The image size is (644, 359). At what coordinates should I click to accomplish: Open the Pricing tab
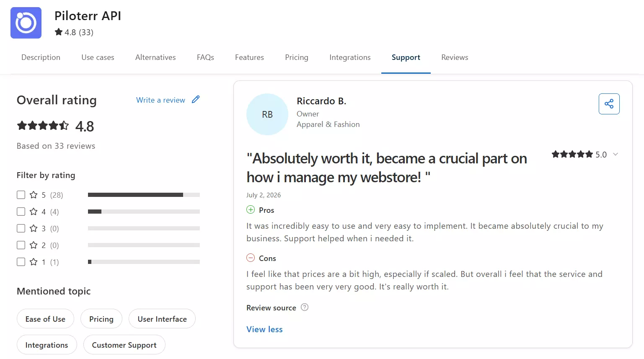297,57
